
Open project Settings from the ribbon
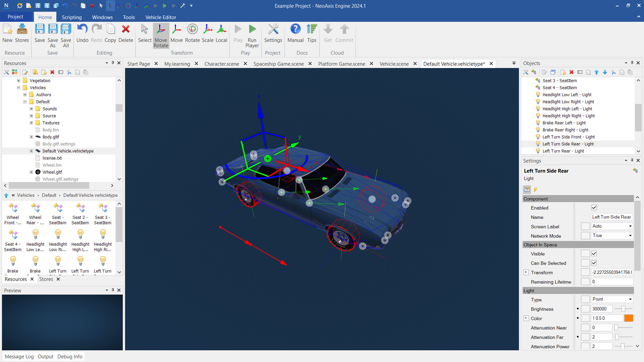pyautogui.click(x=273, y=34)
